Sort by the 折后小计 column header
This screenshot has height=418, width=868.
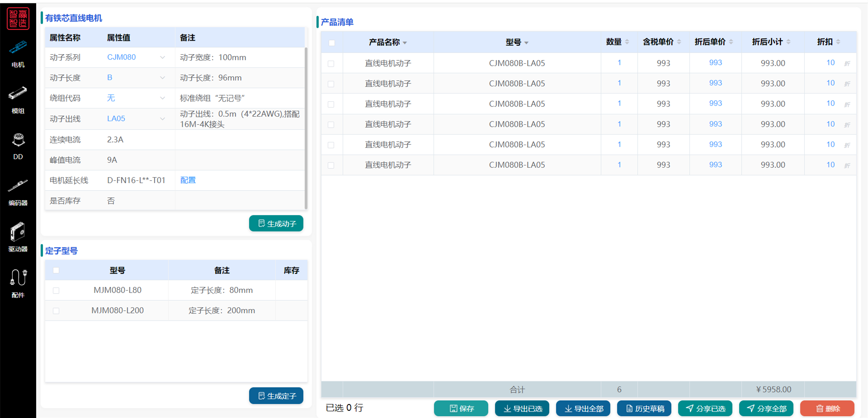[771, 42]
